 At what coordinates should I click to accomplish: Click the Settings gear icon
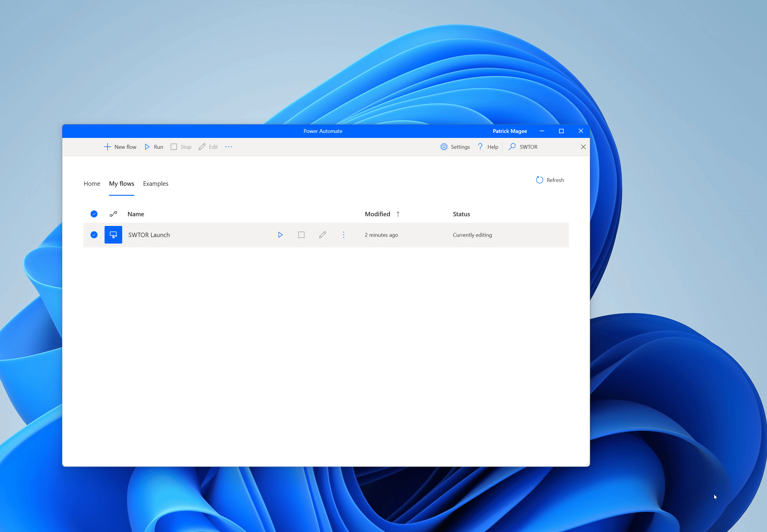(444, 147)
